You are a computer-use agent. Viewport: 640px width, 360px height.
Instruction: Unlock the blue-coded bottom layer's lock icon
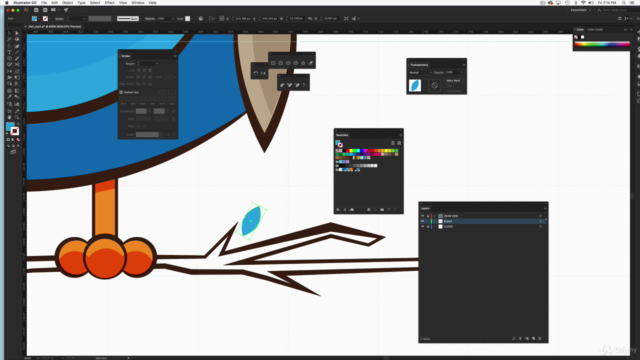(x=428, y=227)
